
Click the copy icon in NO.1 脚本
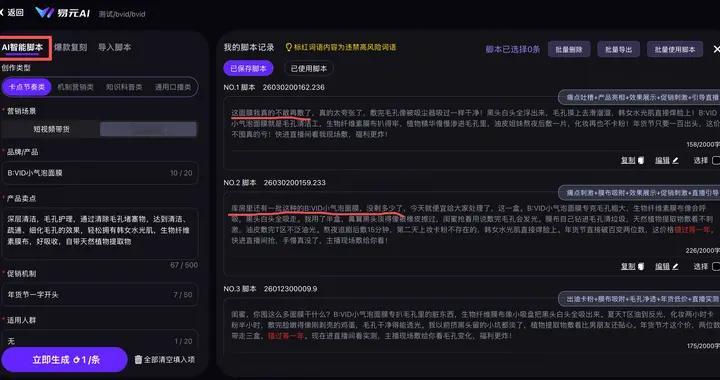(x=641, y=161)
